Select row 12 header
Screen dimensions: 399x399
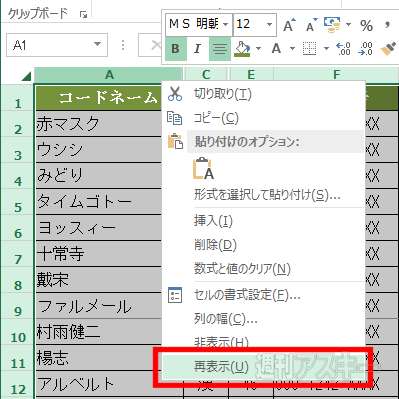17,384
